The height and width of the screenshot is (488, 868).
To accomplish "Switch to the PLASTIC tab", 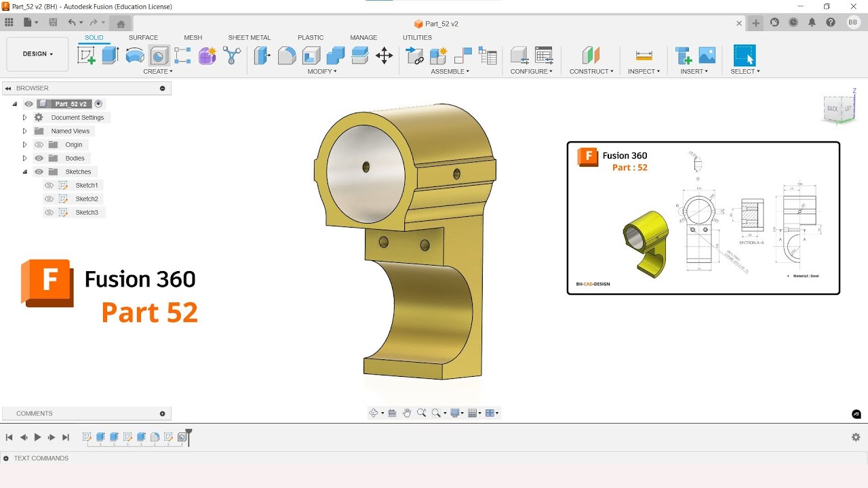I will coord(311,38).
